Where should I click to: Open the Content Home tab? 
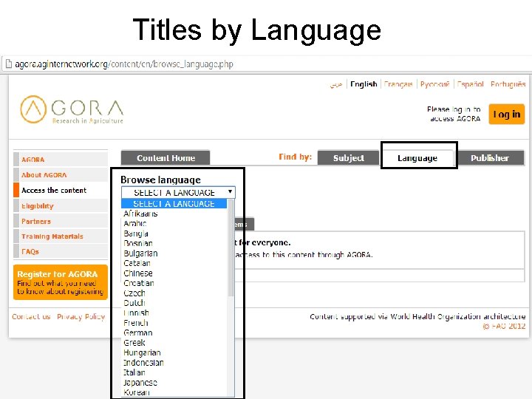click(166, 158)
